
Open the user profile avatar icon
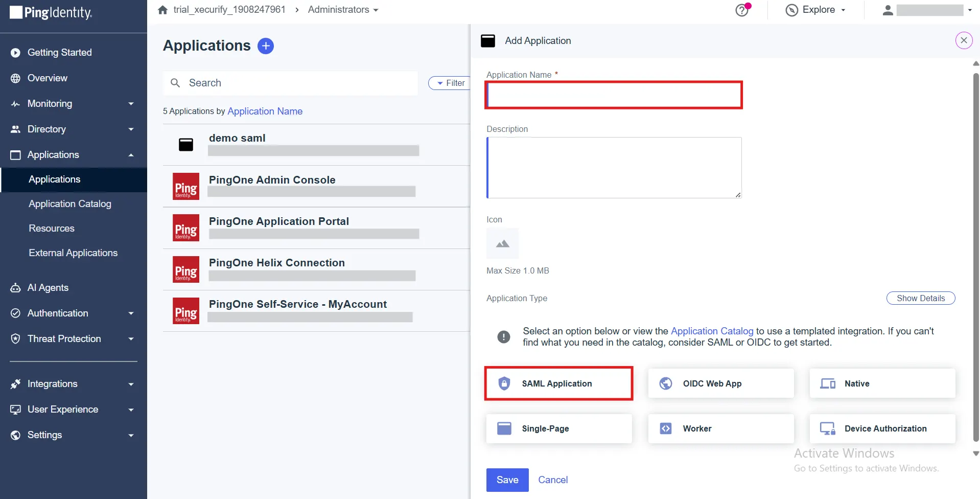pos(888,10)
